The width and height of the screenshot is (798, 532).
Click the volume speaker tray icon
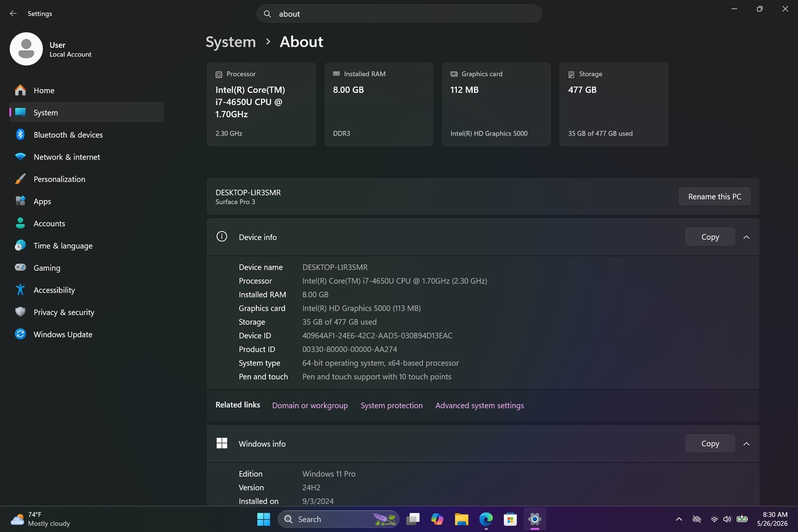pos(727,520)
